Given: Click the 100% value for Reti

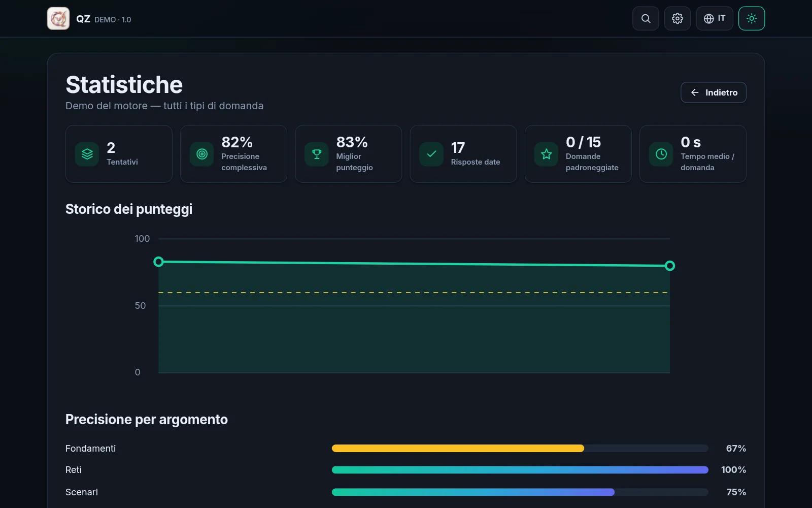Looking at the screenshot, I should point(733,470).
